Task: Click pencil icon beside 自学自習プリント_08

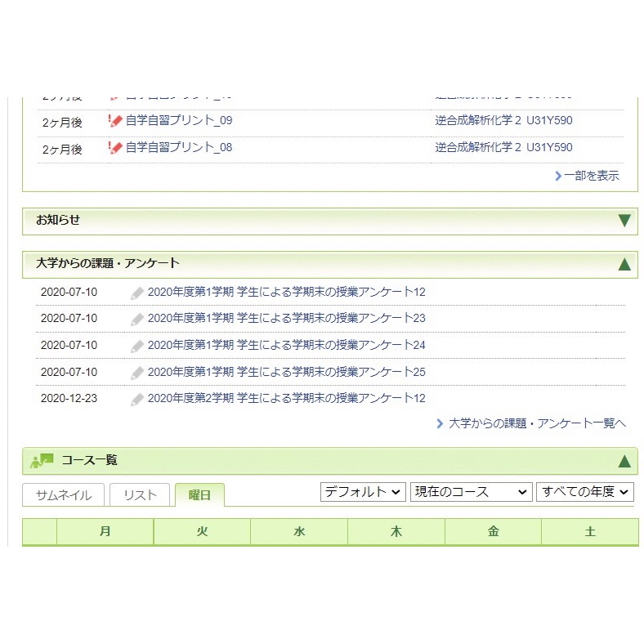Action: coord(115,148)
